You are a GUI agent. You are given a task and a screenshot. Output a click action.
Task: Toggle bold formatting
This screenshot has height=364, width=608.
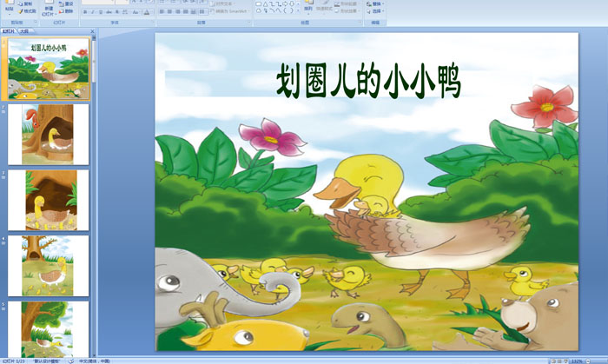pos(85,12)
